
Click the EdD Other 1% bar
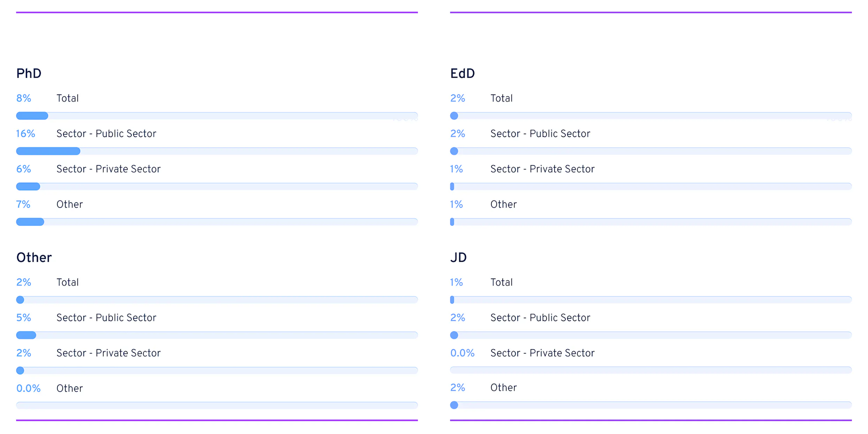point(651,222)
